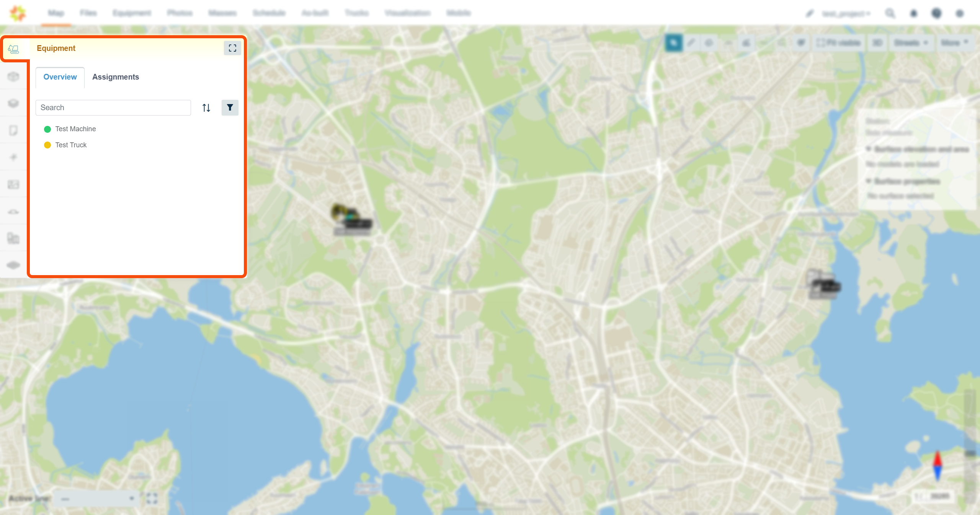Open the Files menu in top navigation
This screenshot has height=515, width=980.
[x=88, y=13]
